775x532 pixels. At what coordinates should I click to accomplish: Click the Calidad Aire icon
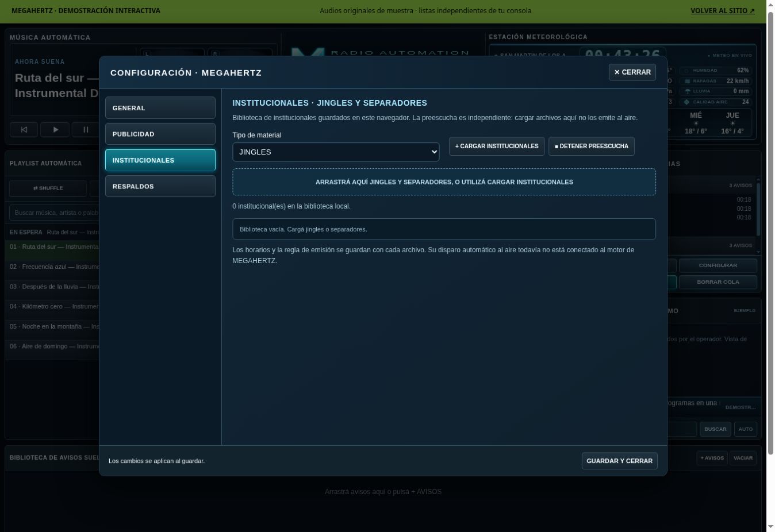(686, 102)
